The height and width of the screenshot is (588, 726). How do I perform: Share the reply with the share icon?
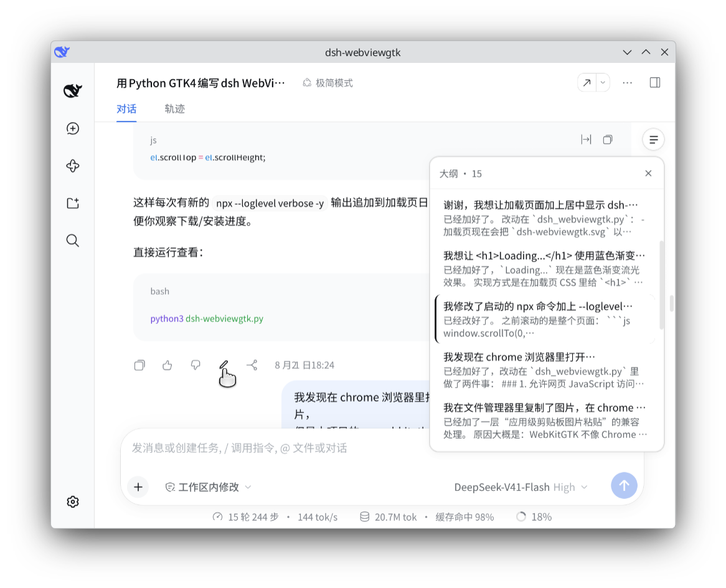(252, 365)
